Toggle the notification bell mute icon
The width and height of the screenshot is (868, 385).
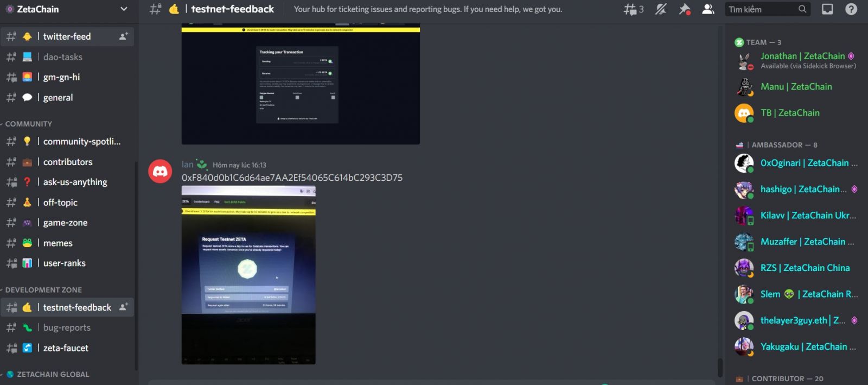coord(661,9)
